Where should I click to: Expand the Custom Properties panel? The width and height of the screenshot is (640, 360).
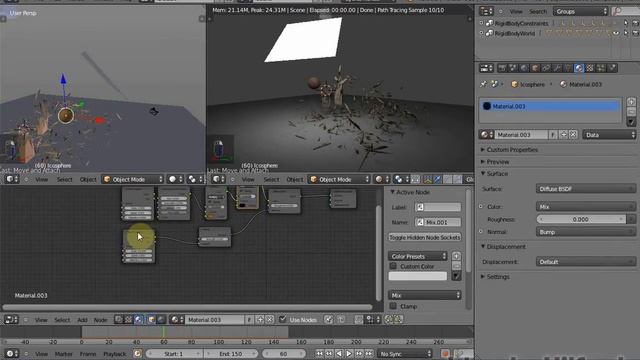(512, 150)
